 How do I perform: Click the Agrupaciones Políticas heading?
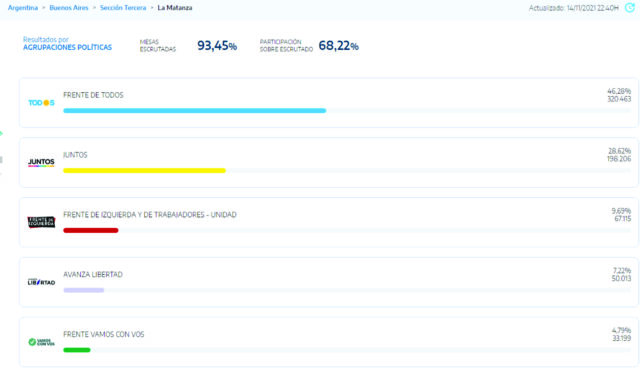coord(67,47)
